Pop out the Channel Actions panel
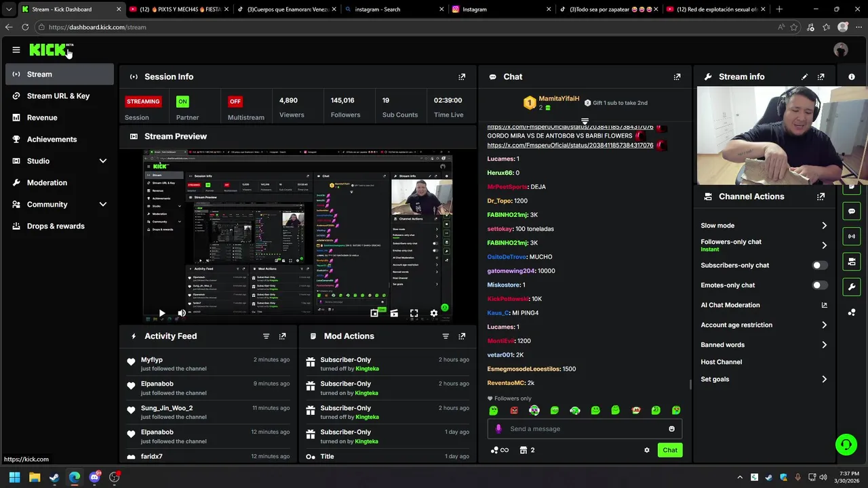868x488 pixels. coord(821,197)
